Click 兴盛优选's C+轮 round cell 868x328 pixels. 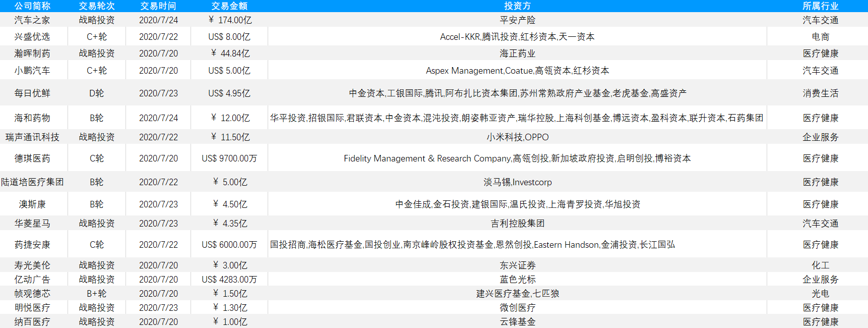pos(97,37)
